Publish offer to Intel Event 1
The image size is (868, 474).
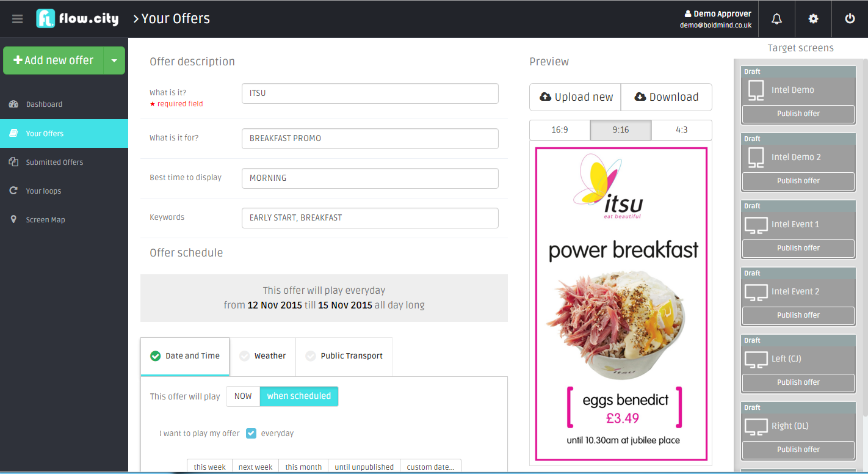[798, 248]
